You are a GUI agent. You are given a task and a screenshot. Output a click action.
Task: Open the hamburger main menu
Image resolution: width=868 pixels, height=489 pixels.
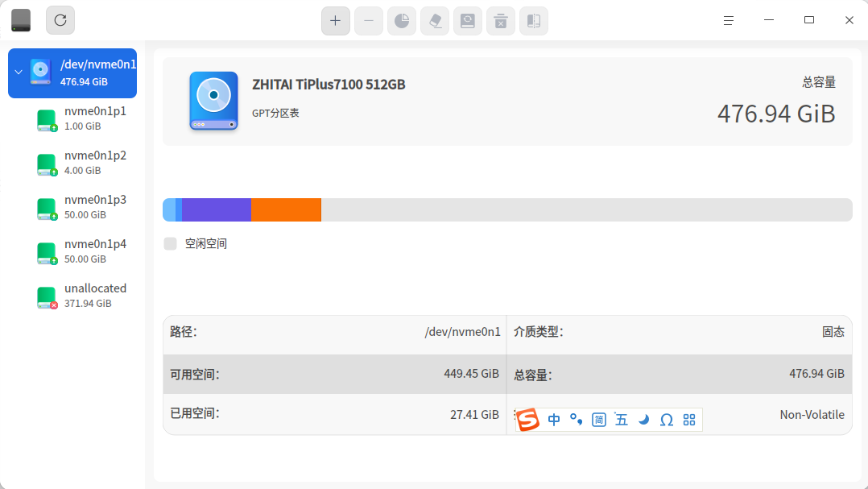click(x=729, y=20)
